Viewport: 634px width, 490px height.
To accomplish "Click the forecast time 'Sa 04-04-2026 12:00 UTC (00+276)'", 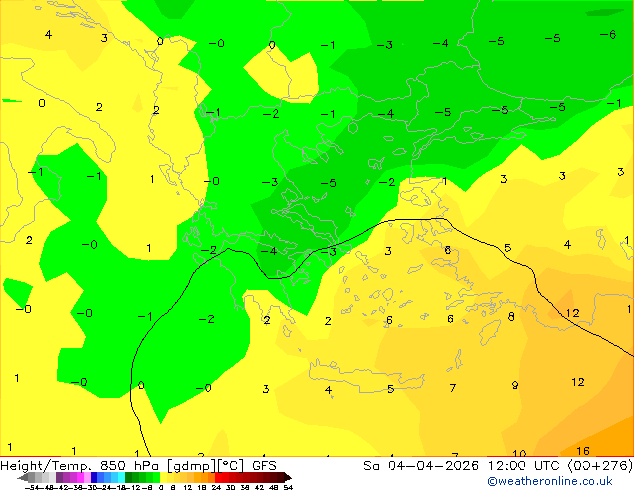I will [498, 466].
